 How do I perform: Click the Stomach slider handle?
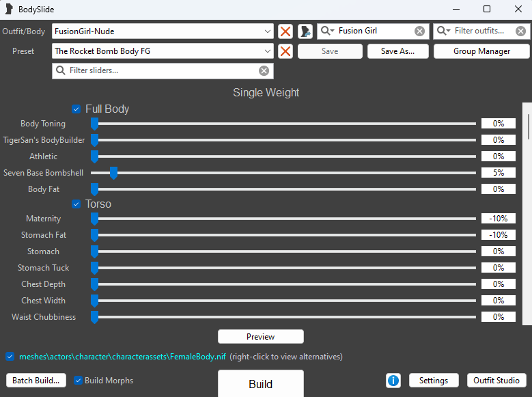[x=95, y=251]
